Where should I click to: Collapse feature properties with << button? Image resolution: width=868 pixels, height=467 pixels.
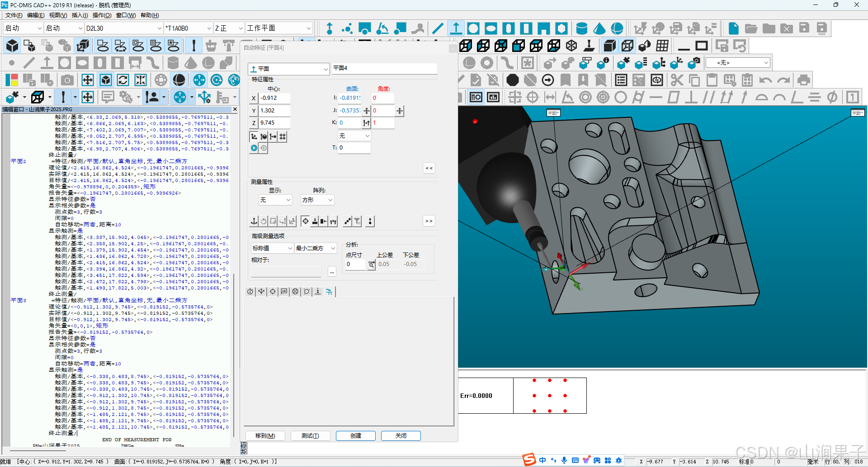(x=429, y=168)
